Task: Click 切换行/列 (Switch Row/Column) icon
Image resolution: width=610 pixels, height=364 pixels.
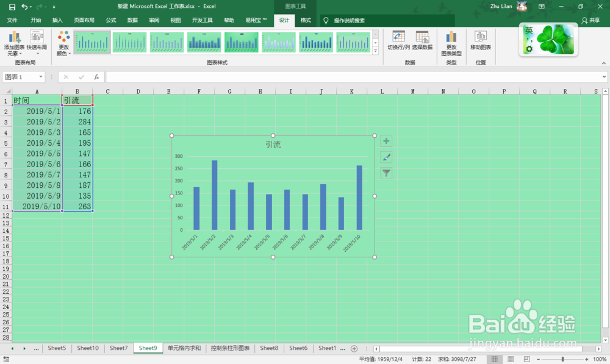Action: (398, 40)
